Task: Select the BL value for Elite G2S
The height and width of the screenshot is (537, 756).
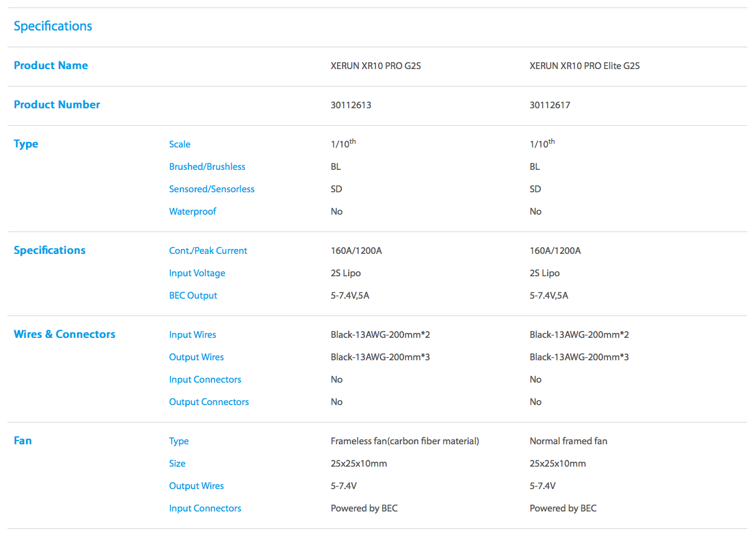Action: [535, 167]
